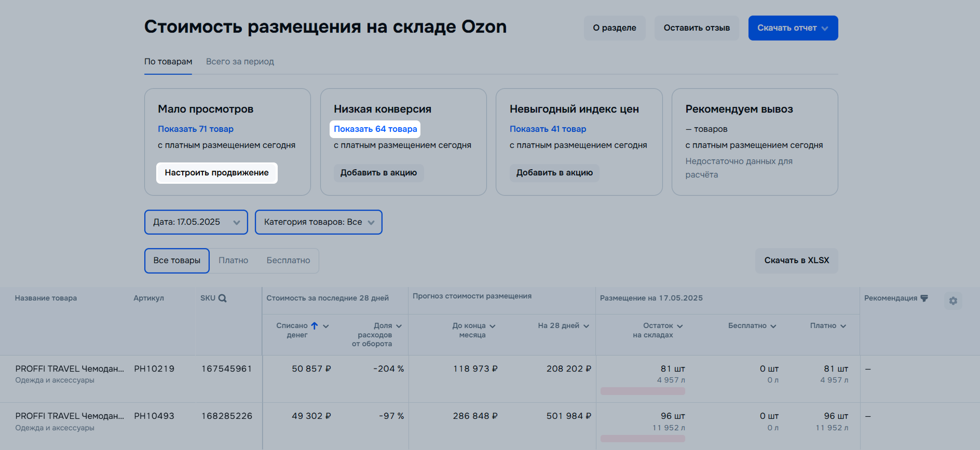
Task: Switch to the Всего за период tab
Action: (240, 62)
